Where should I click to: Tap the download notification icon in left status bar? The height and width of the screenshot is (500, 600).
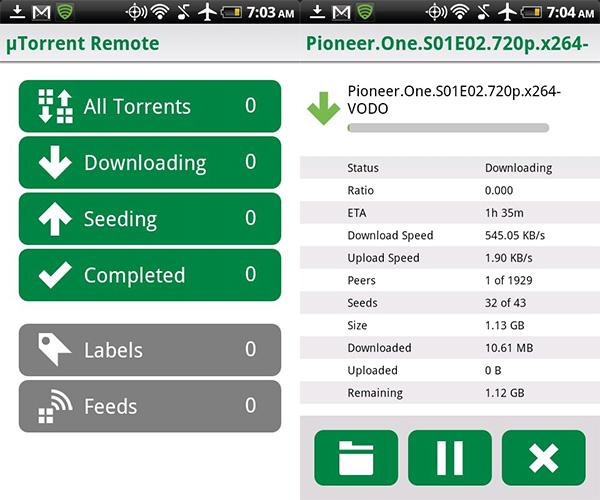coord(17,12)
